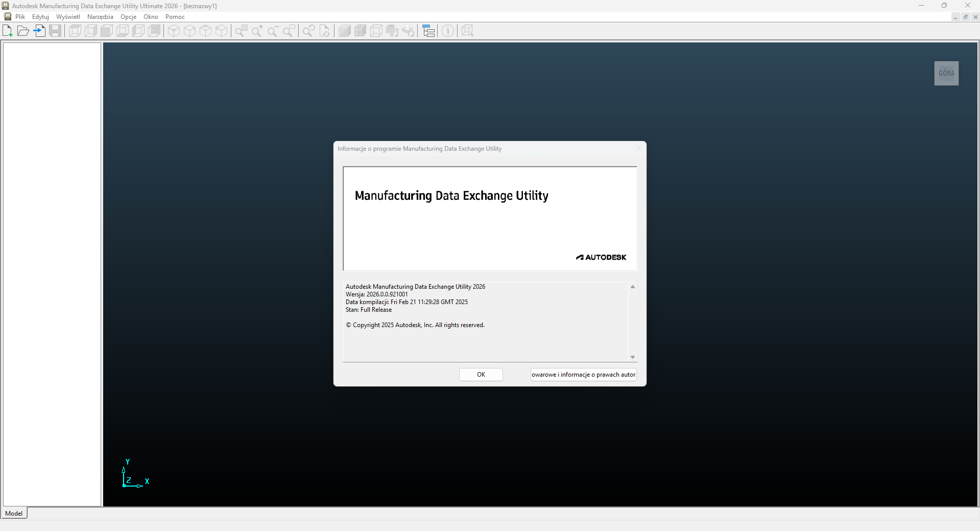Image resolution: width=980 pixels, height=531 pixels.
Task: Click the wireframe cube selection cursor icon
Action: click(x=467, y=31)
